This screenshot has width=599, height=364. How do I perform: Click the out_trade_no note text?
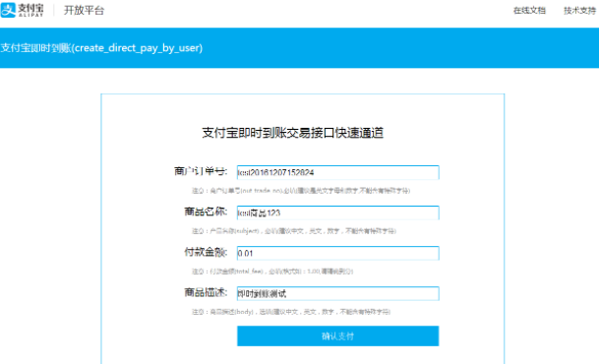pos(301,191)
